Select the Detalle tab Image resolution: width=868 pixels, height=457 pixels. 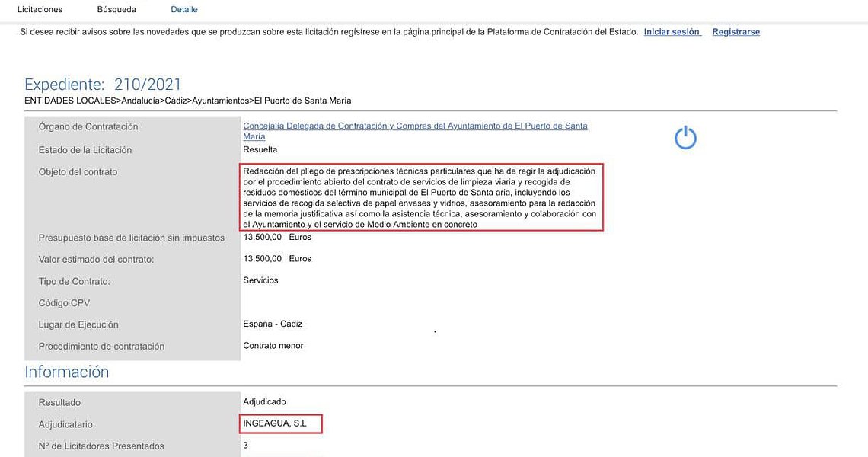[x=184, y=10]
